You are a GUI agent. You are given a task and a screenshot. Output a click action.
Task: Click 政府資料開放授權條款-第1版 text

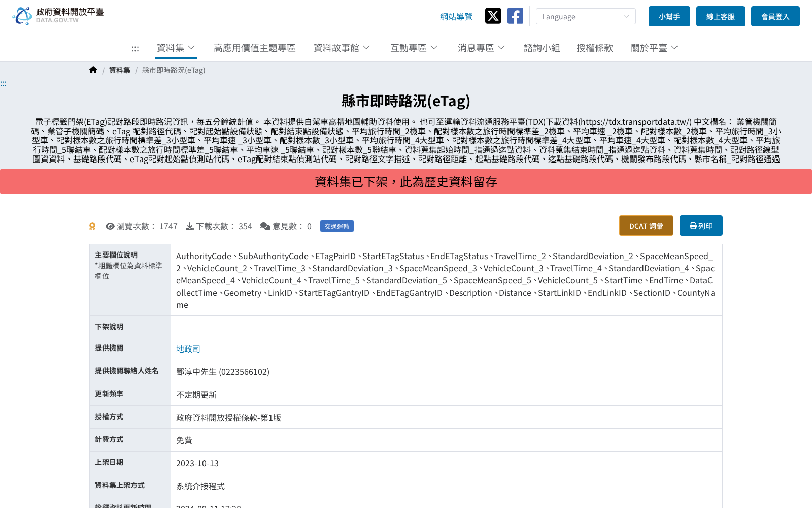pyautogui.click(x=228, y=418)
